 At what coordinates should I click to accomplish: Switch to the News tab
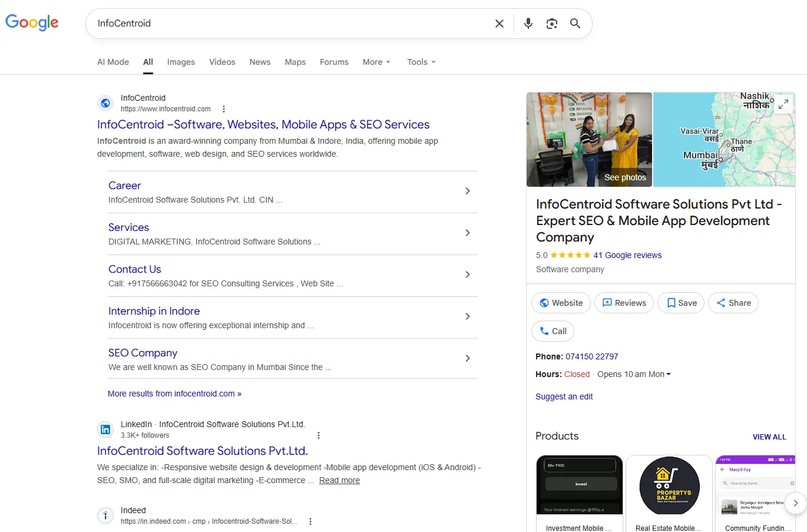point(260,62)
